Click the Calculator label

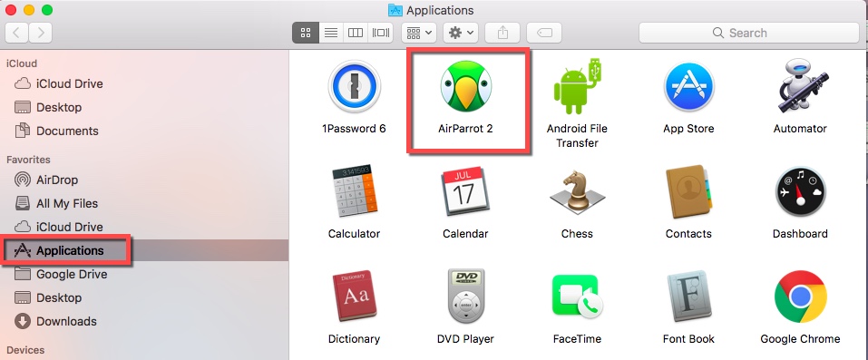[x=354, y=234]
